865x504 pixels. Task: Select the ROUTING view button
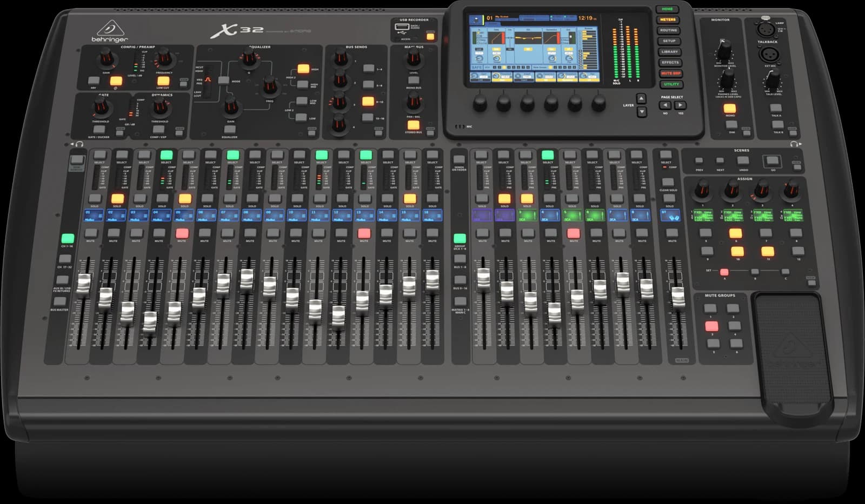coord(668,30)
